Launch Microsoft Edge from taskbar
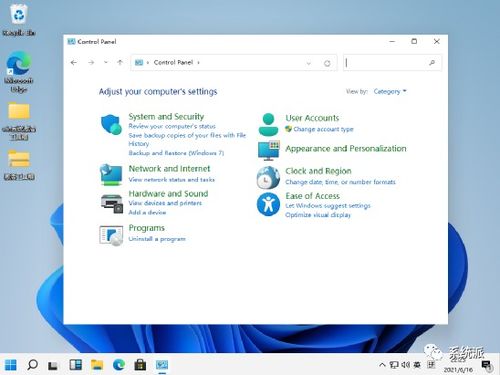The width and height of the screenshot is (500, 375). coord(119,365)
